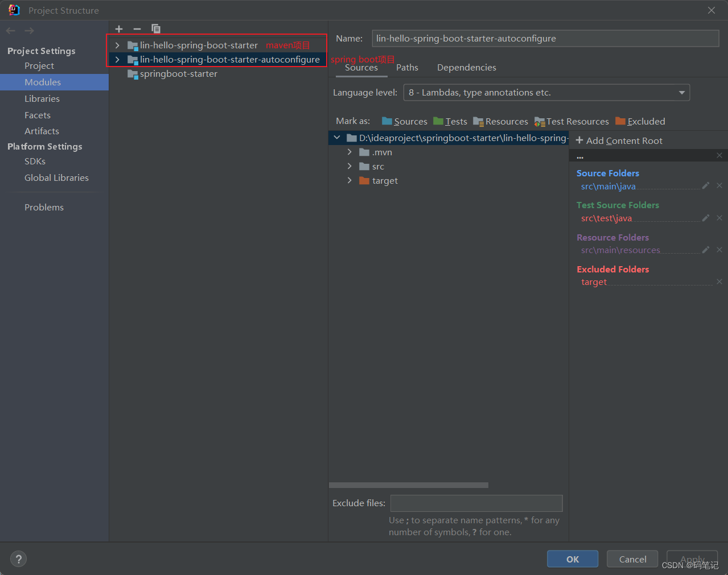Remove selected module with minus icon
728x575 pixels.
click(x=137, y=29)
